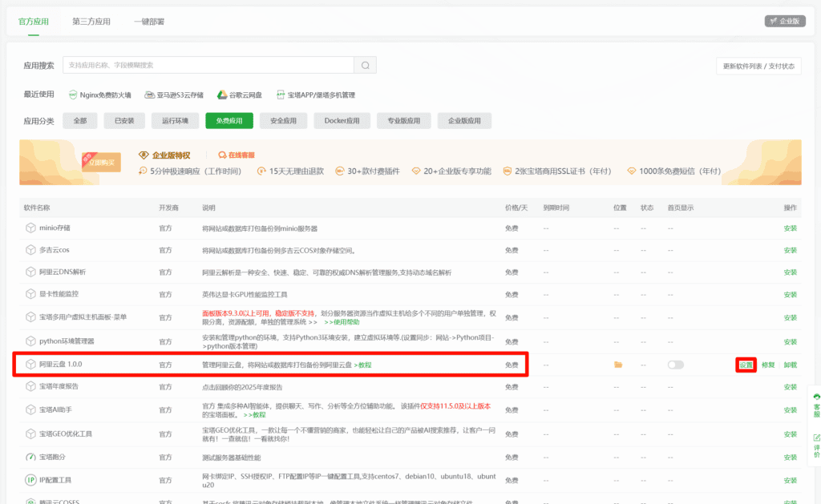The image size is (821, 504).
Task: Click the 宝塔多用户虚拟主机面板 plugin icon
Action: [31, 317]
